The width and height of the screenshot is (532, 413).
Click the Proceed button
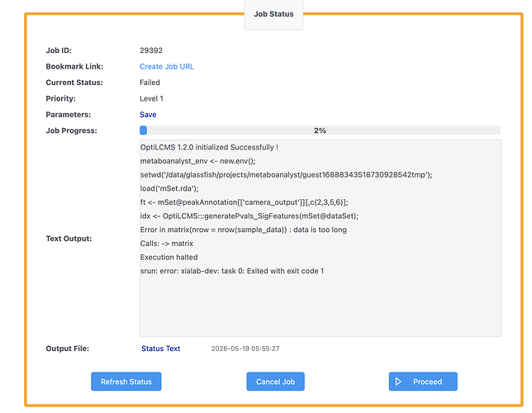click(x=423, y=382)
